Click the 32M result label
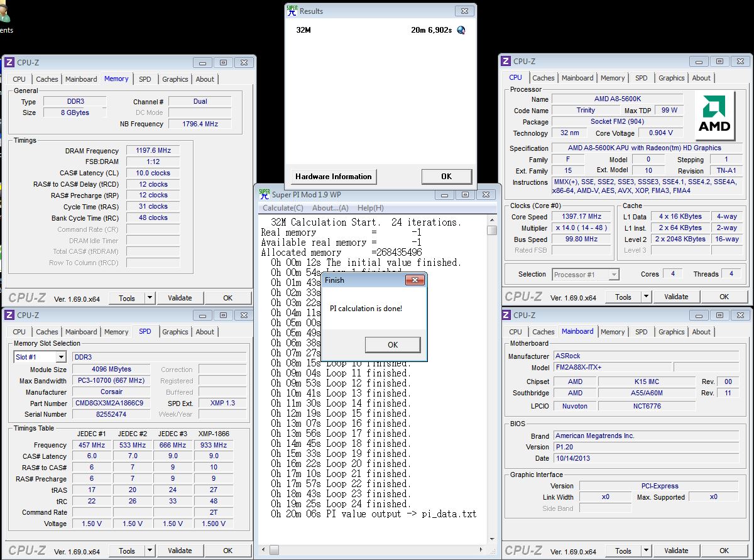This screenshot has width=754, height=560. (x=303, y=30)
